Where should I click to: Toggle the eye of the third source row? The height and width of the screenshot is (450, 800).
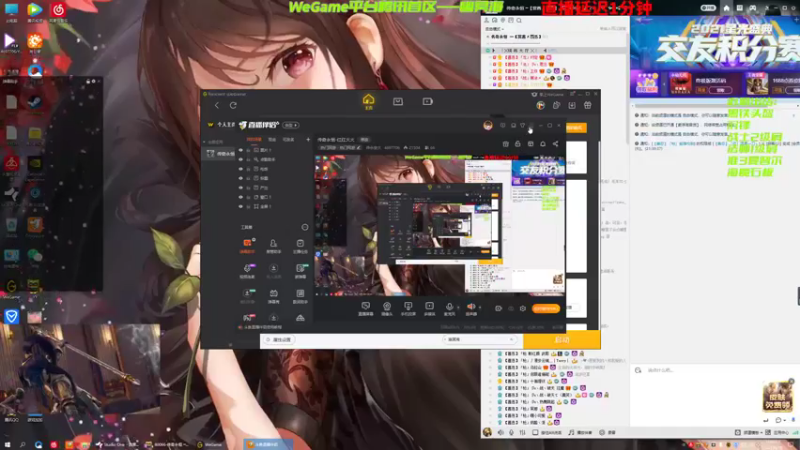241,169
